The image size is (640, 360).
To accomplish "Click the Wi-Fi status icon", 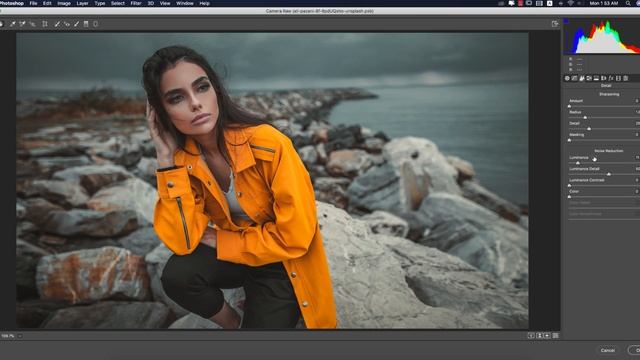I will [571, 3].
